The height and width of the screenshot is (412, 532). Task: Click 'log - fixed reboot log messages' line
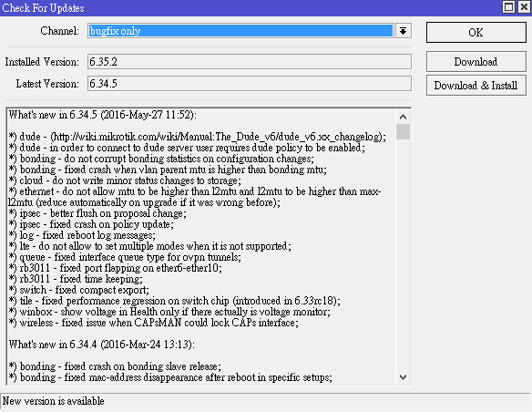(82, 235)
